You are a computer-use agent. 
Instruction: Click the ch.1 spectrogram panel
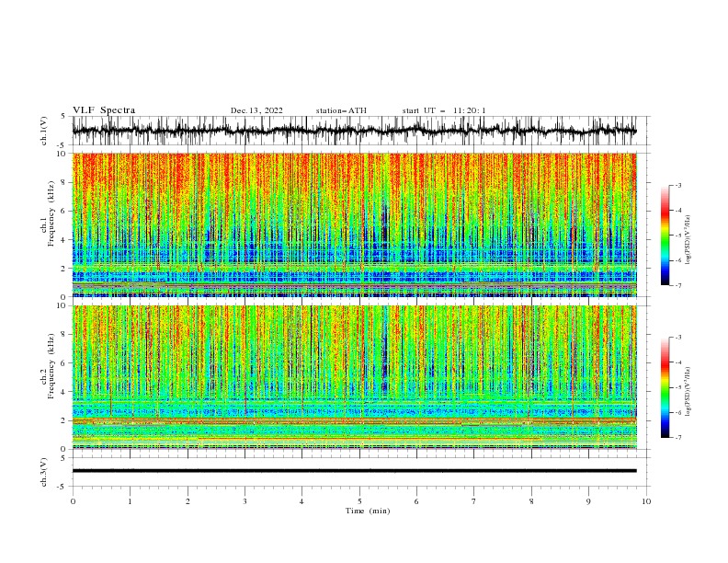click(x=354, y=224)
